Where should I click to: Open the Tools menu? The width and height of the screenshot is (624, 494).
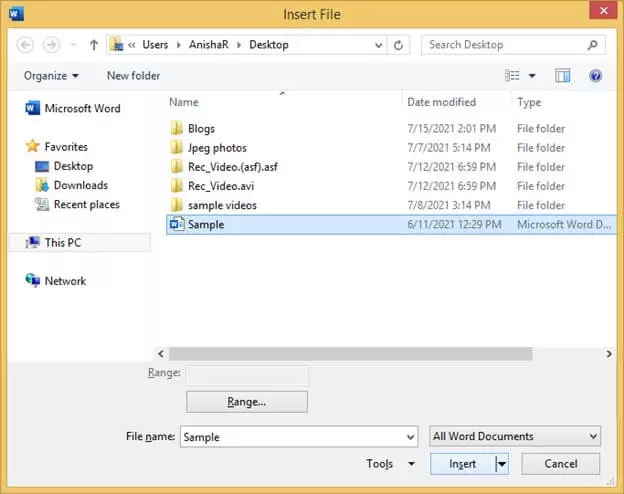(x=390, y=464)
